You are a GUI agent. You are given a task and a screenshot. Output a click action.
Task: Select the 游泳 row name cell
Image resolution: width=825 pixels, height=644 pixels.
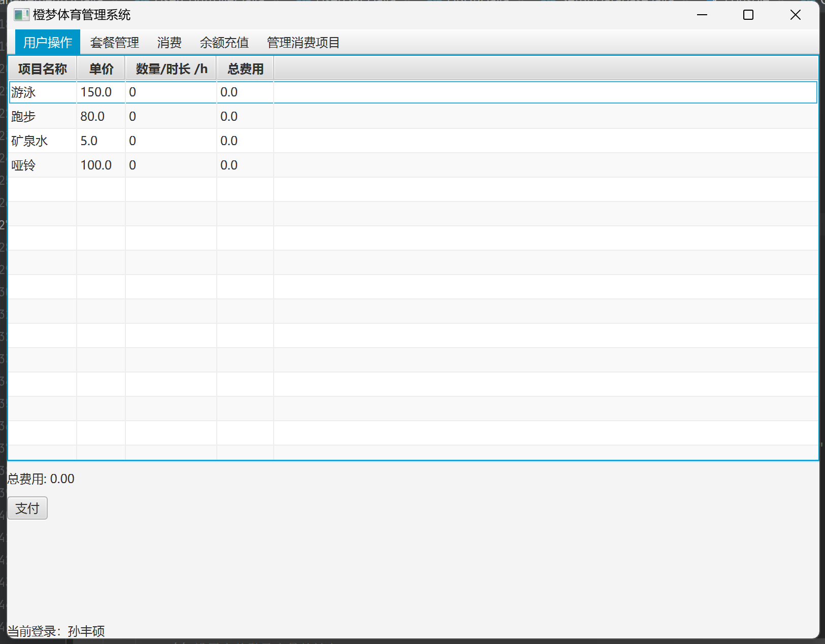point(43,92)
